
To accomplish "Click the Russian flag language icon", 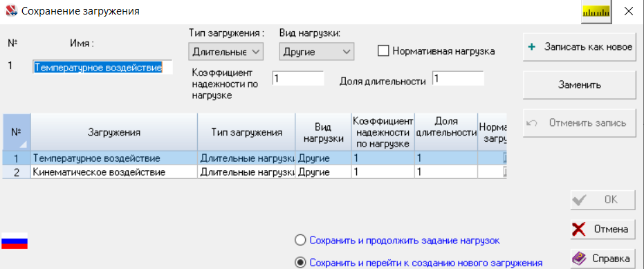I will [x=15, y=241].
